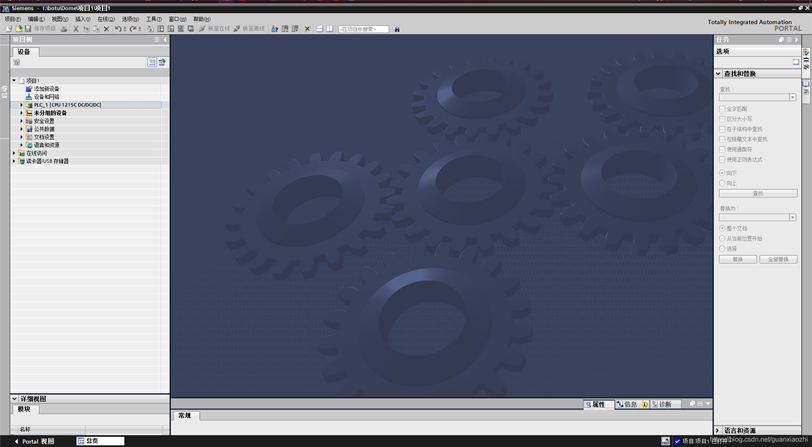Expand the 未分组的设备 tree node
This screenshot has height=447, width=812.
(x=21, y=113)
